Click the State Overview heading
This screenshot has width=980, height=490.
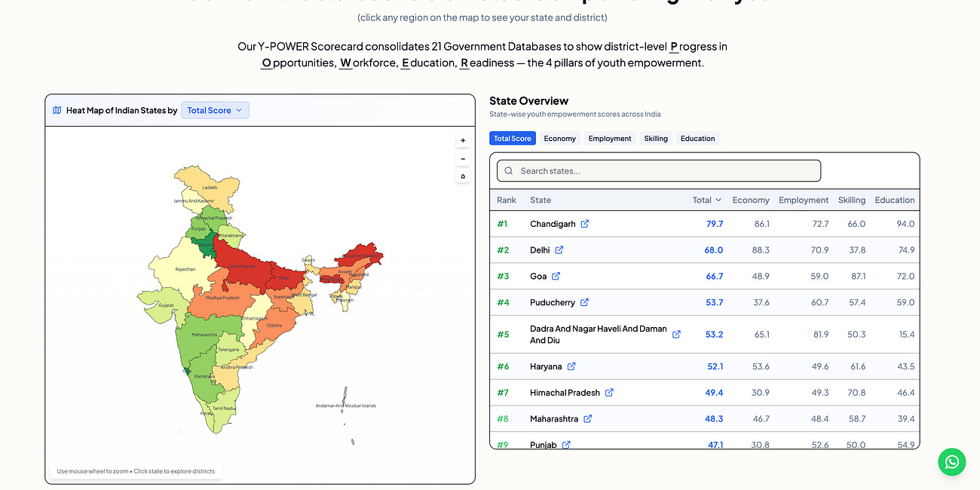point(528,101)
